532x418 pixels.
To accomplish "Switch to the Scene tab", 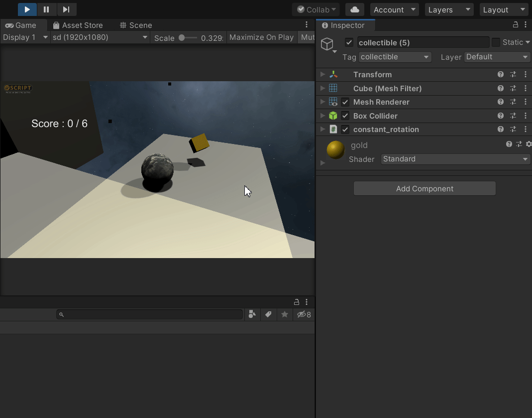I will point(136,25).
